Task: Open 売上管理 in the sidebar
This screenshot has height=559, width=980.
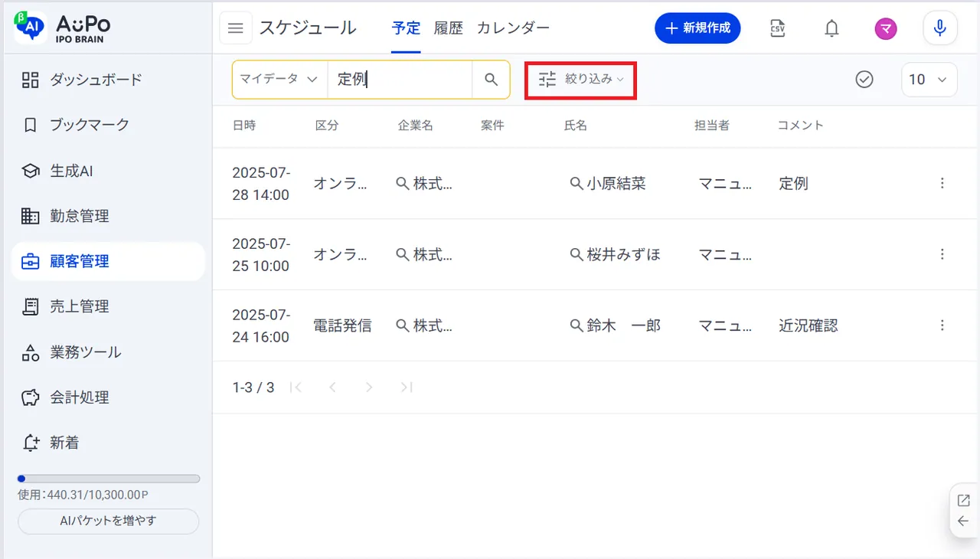Action: tap(108, 306)
